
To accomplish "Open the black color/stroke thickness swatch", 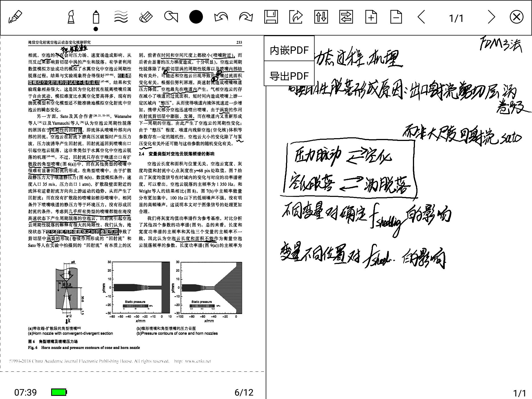I will (x=196, y=18).
